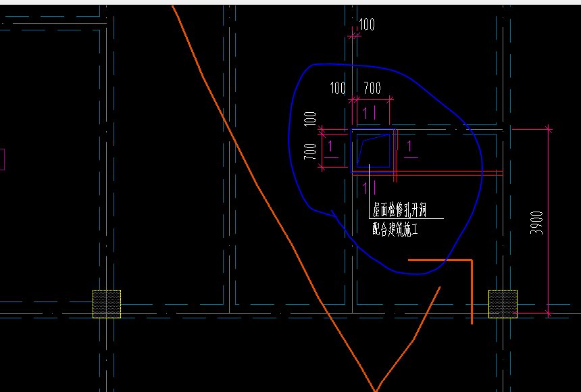The image size is (581, 392).
Task: Select the topmost 100 dimension text
Action: tap(366, 24)
